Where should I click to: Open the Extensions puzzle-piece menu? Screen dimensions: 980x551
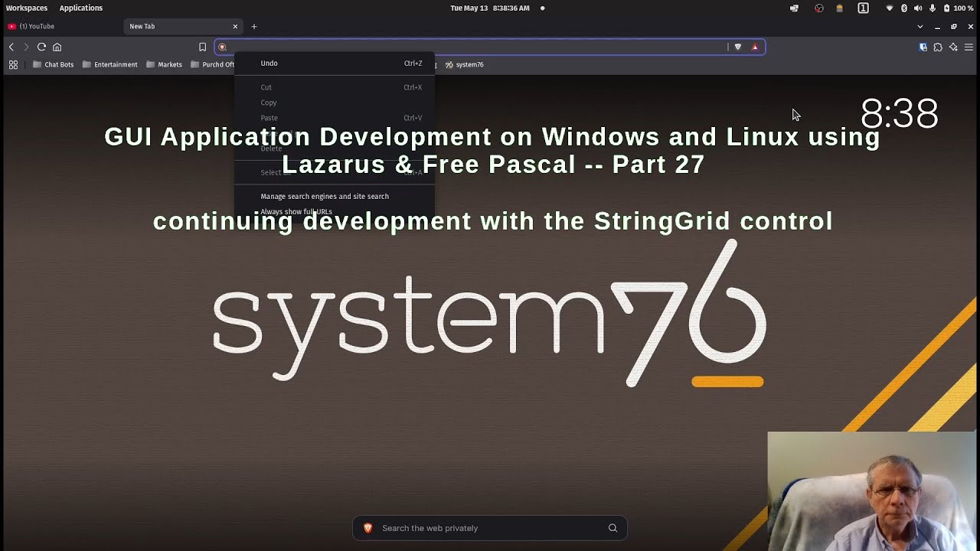pyautogui.click(x=938, y=47)
